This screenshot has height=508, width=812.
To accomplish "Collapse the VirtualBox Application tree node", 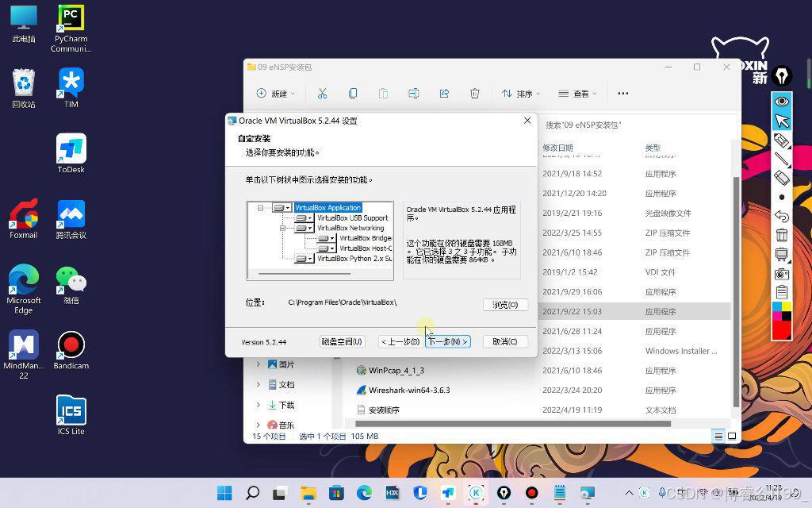I will (x=260, y=208).
